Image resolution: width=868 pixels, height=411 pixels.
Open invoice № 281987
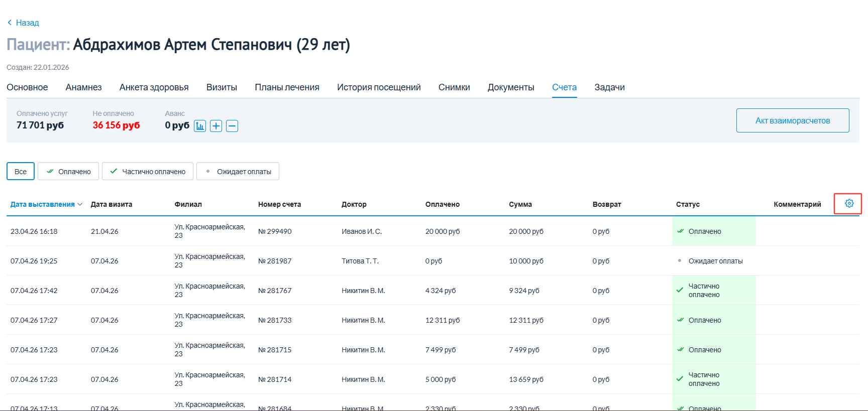tap(275, 261)
